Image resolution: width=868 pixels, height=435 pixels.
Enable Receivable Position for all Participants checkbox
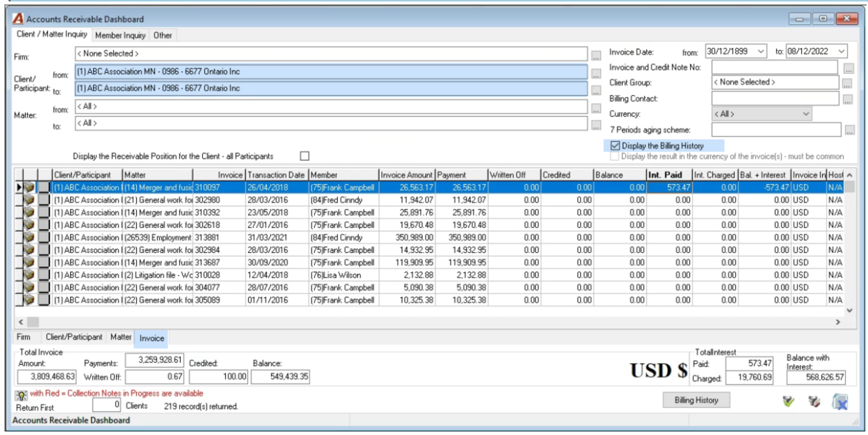304,156
